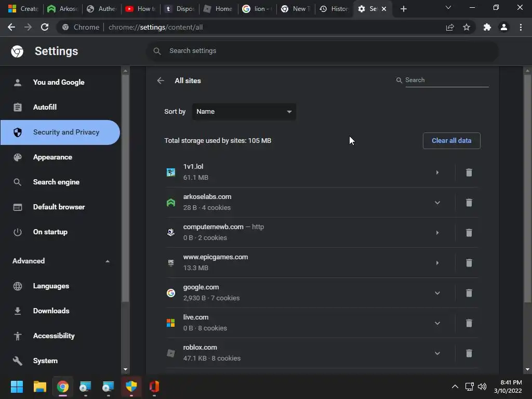This screenshot has width=532, height=399.
Task: Click the address bar URL
Action: pyautogui.click(x=155, y=27)
